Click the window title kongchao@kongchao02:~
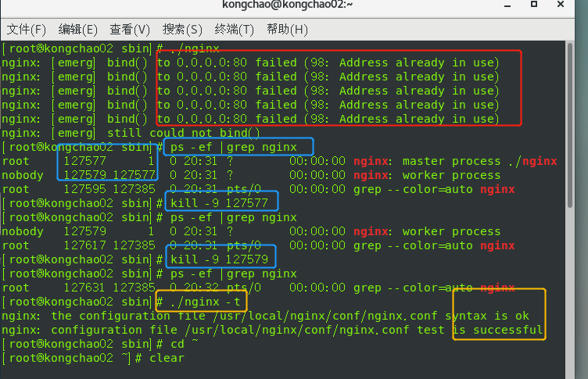Screen dimensions: 588x379 [x=287, y=5]
